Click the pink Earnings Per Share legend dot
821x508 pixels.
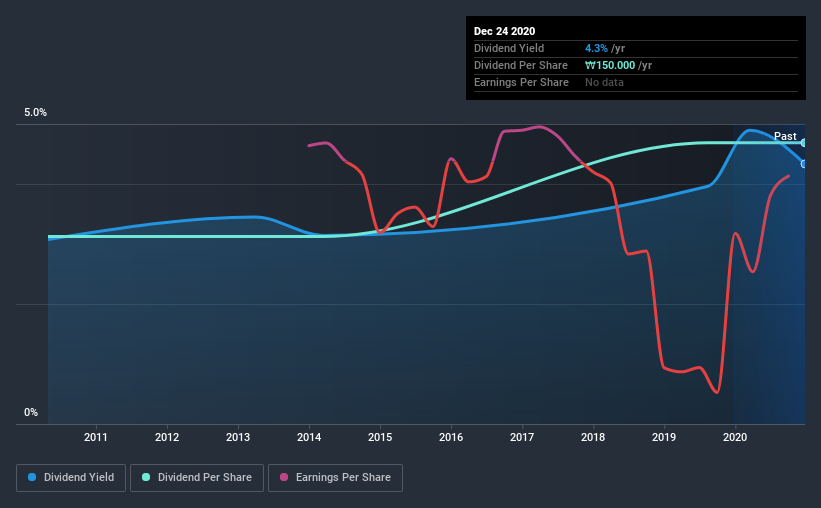[x=284, y=477]
